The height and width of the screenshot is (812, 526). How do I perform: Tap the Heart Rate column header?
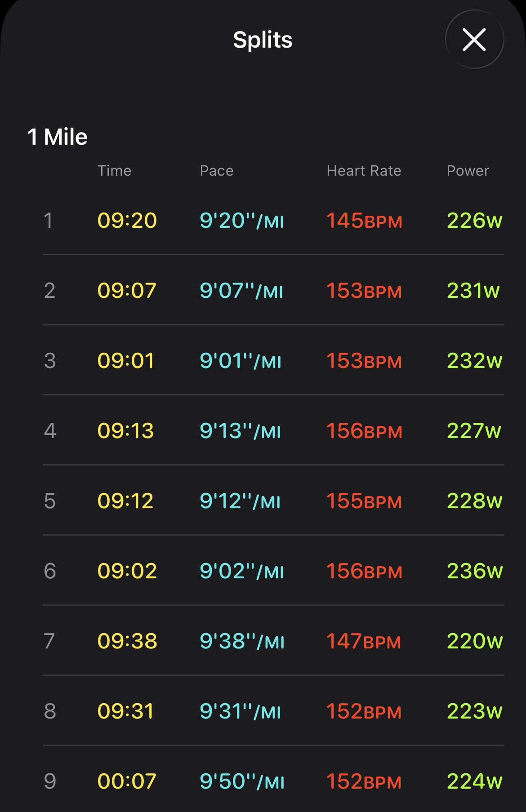(364, 171)
